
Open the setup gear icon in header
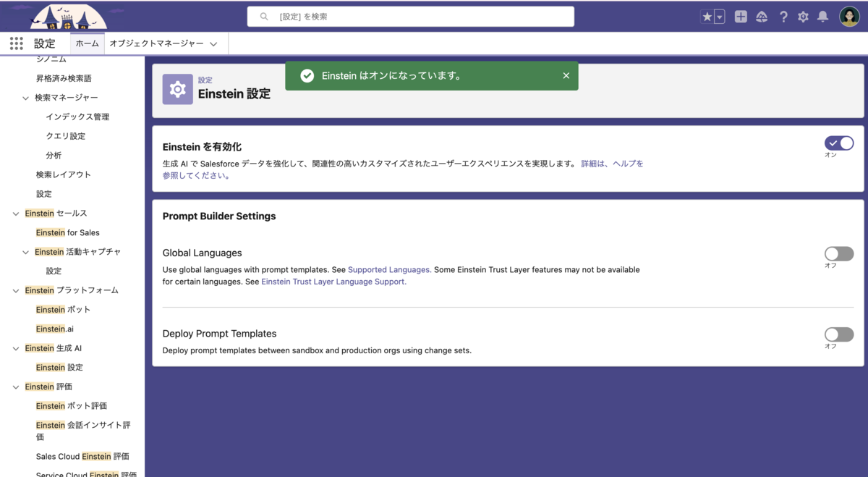coord(803,17)
